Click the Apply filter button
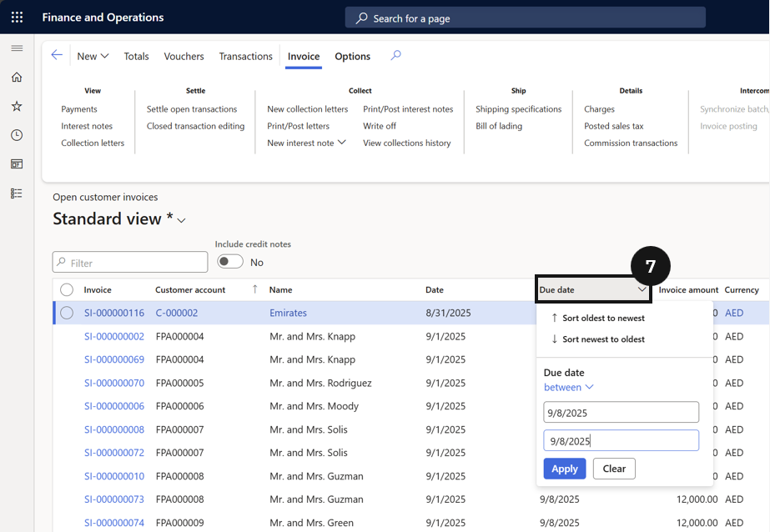The height and width of the screenshot is (532, 770). (x=565, y=469)
